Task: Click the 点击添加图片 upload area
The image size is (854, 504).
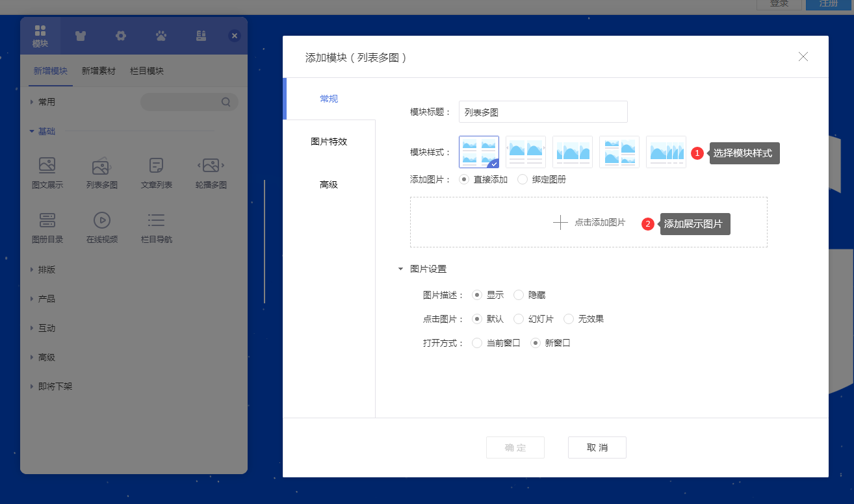Action: tap(589, 222)
